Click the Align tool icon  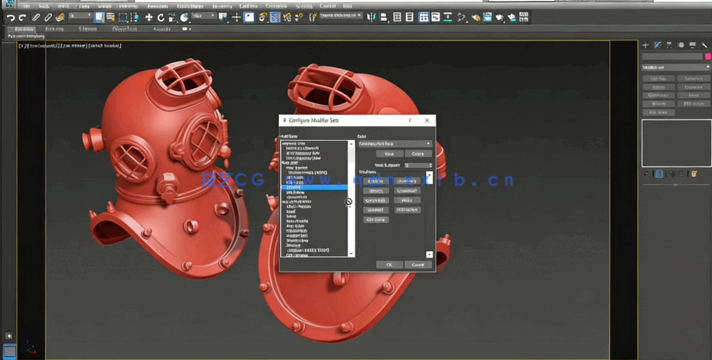384,17
